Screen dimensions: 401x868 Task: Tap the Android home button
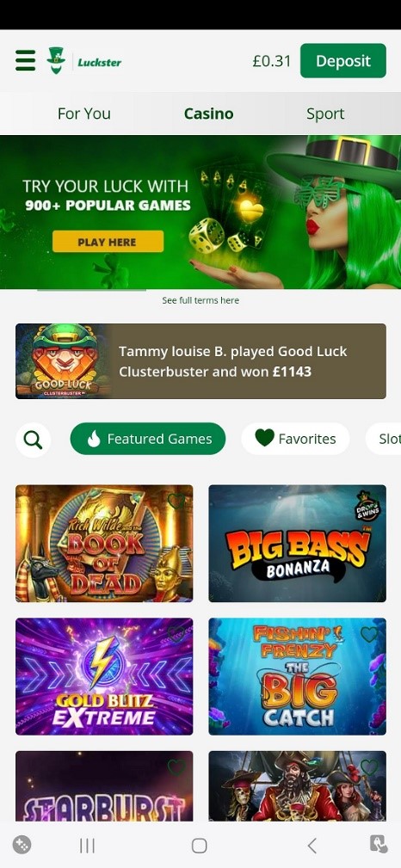(x=200, y=846)
